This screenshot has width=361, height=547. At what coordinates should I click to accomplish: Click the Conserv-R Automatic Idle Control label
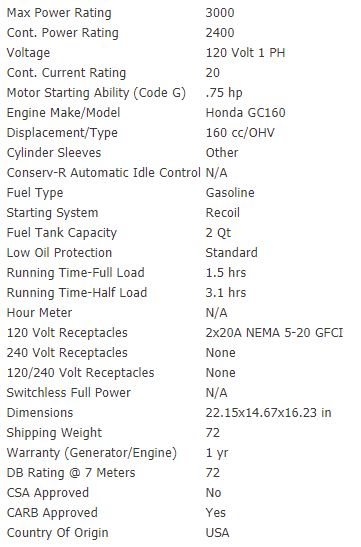(104, 173)
